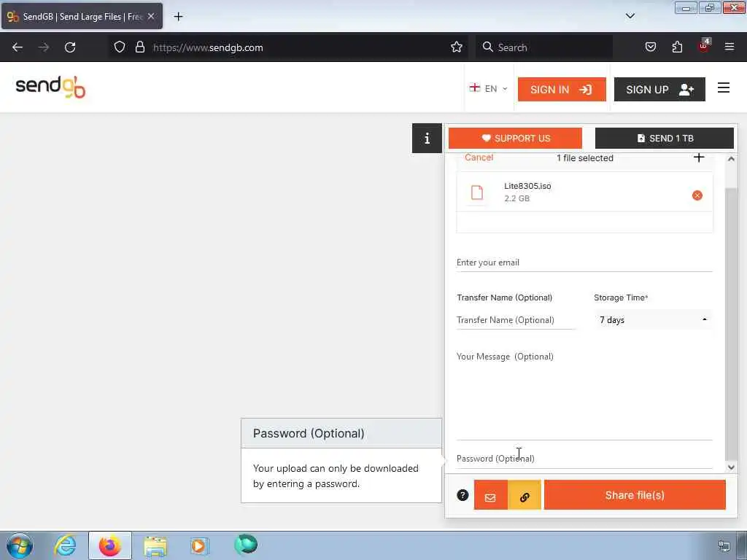Click the Share file(s) button
Screen dimensions: 747x560
point(635,495)
